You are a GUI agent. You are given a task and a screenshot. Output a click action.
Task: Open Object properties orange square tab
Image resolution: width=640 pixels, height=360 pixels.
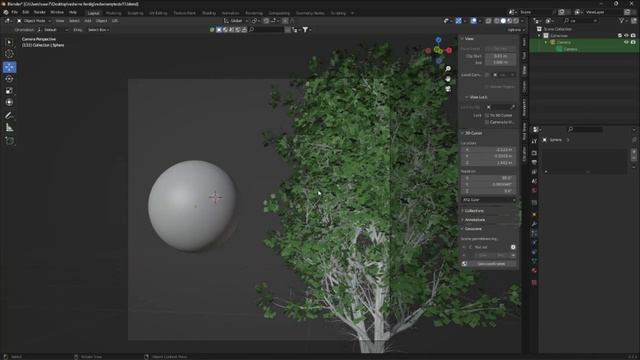(x=534, y=214)
